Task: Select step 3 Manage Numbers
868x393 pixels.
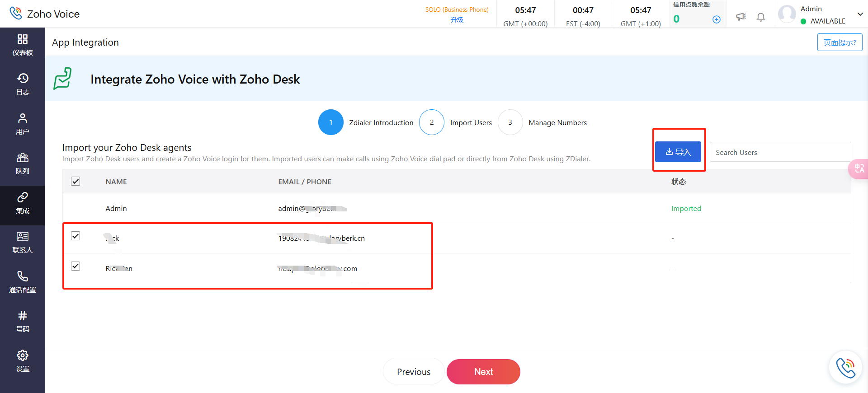Action: click(510, 122)
